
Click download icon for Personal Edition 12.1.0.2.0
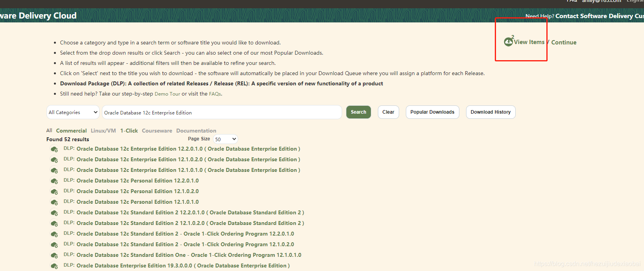coord(54,192)
